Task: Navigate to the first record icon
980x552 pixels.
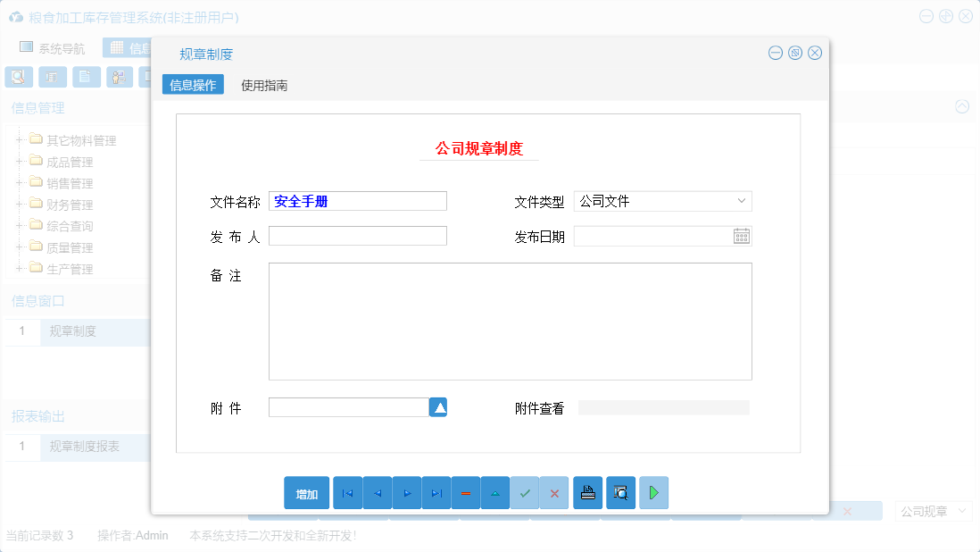Action: coord(347,492)
